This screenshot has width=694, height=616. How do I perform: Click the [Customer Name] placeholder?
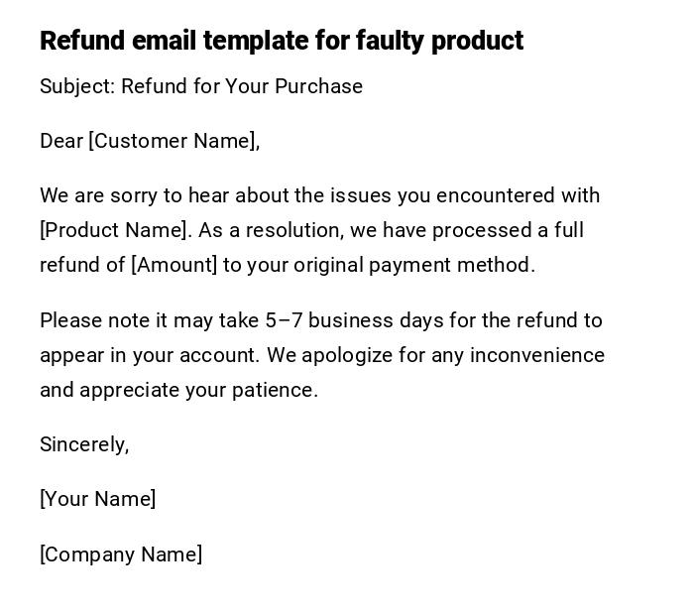click(173, 141)
